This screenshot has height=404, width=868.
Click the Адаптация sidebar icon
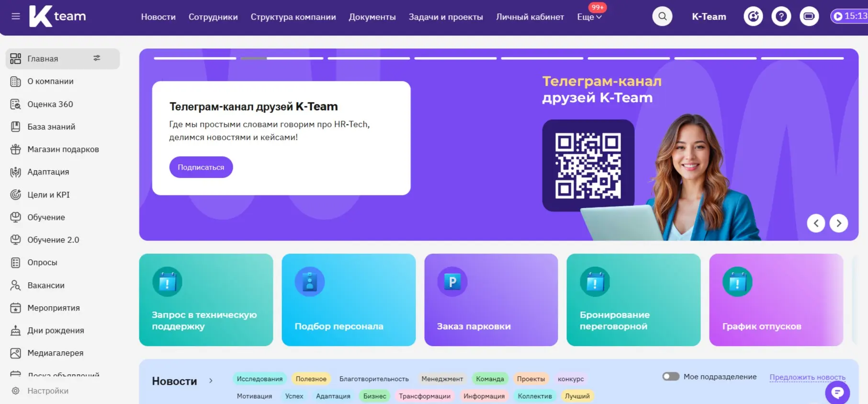[16, 172]
